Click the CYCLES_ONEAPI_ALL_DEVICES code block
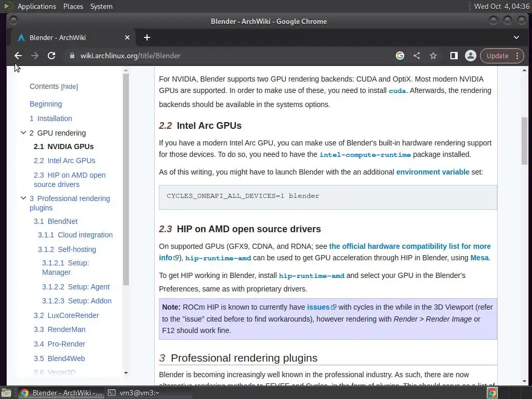Screen dimensions: 532x399 click(x=328, y=197)
